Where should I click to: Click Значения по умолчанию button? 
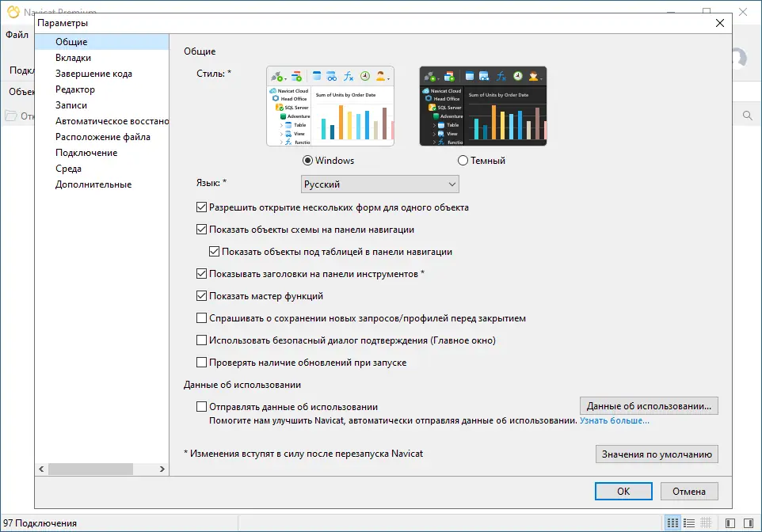[657, 454]
